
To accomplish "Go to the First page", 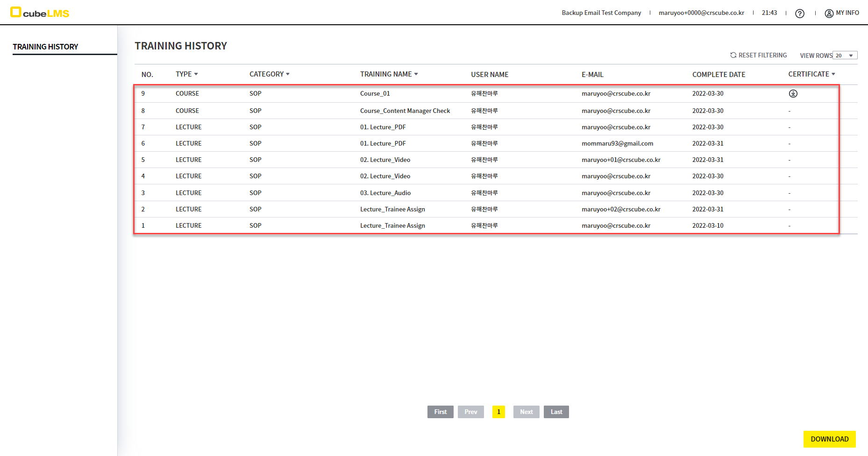I will (440, 412).
